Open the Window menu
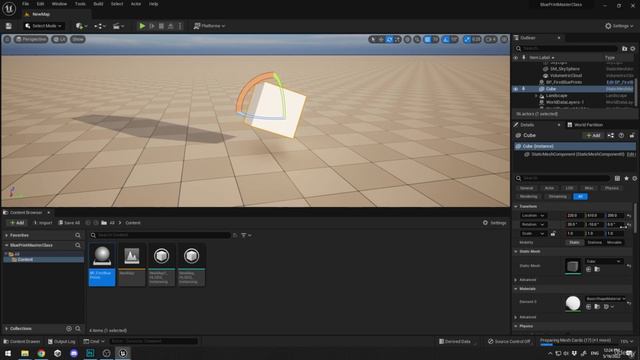 pyautogui.click(x=59, y=4)
